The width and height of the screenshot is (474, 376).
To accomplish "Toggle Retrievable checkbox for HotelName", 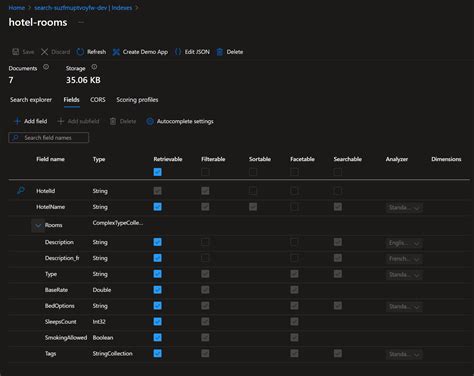I will click(x=158, y=207).
